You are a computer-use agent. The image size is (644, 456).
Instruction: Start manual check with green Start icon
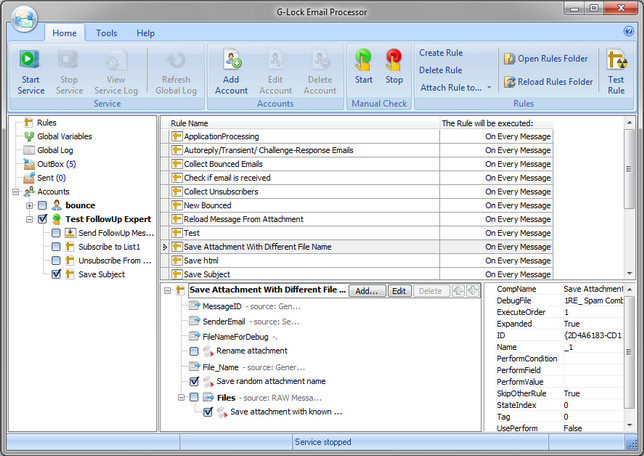[363, 60]
